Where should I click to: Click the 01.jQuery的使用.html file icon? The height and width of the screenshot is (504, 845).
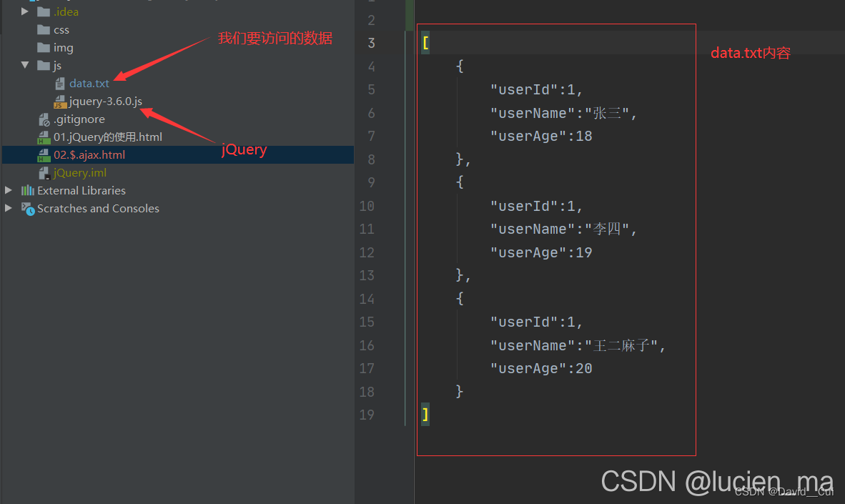pos(44,137)
